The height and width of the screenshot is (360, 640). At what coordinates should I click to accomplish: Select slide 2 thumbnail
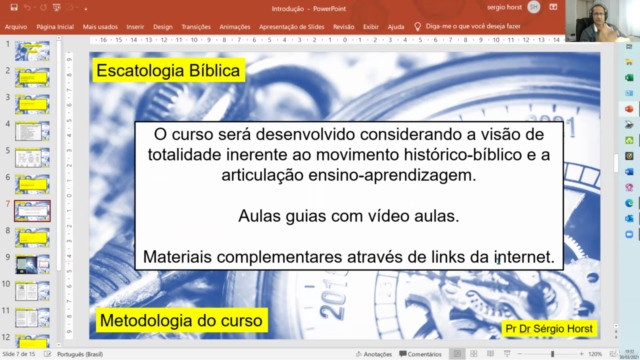point(32,78)
